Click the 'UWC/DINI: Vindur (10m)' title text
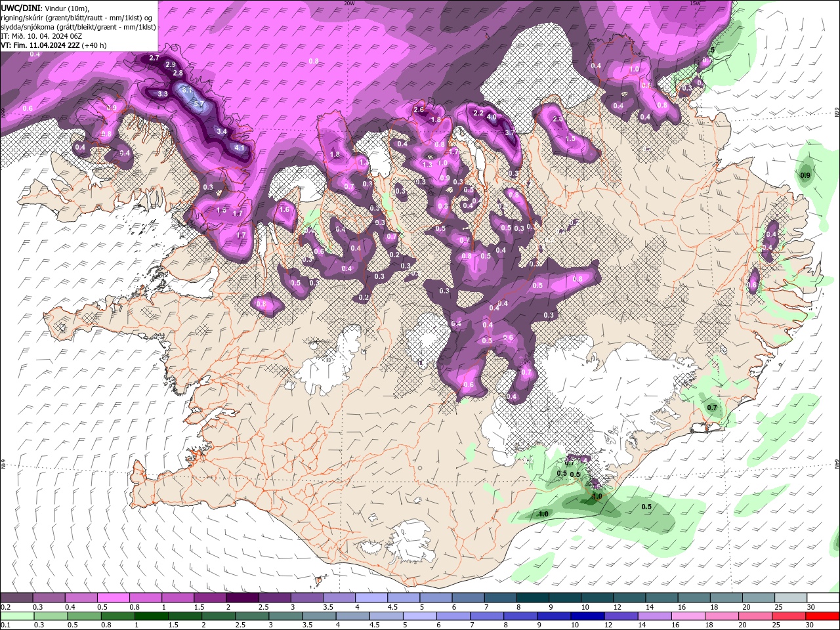 [45, 8]
